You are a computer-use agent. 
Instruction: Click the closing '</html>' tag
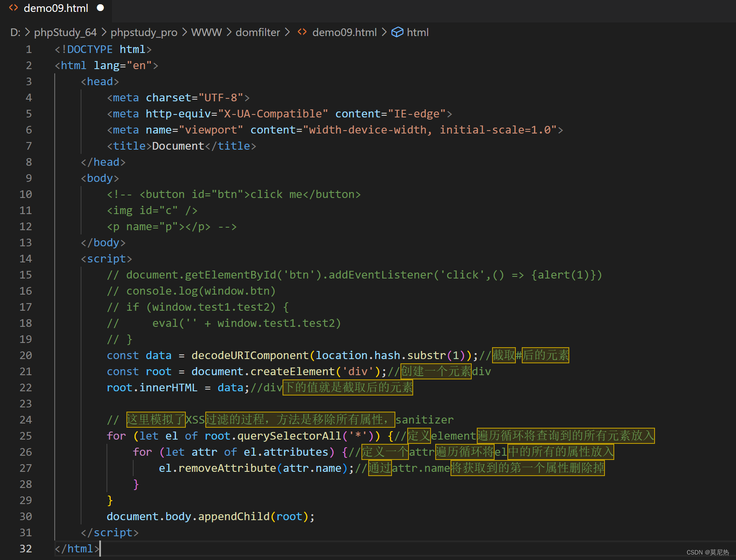[77, 549]
